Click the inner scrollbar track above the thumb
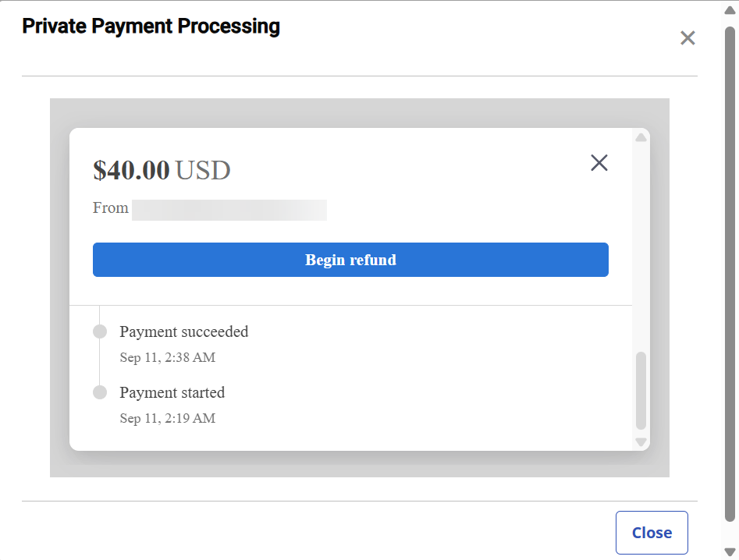 [641, 242]
